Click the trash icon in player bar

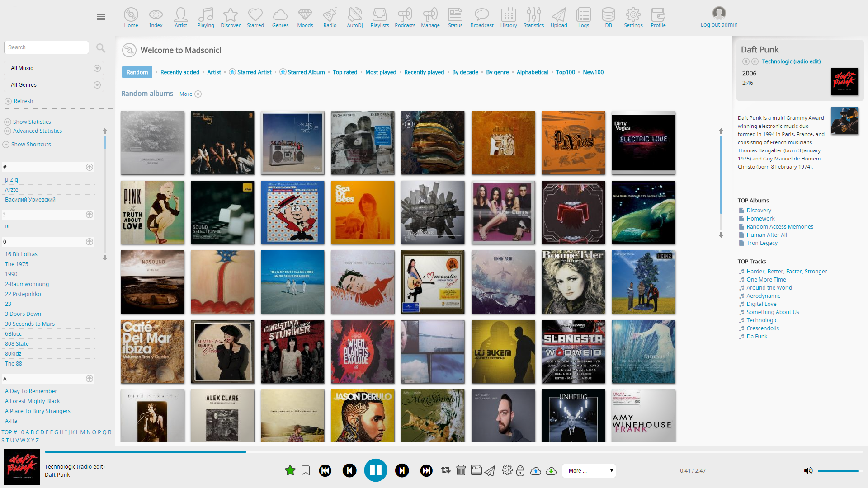point(461,470)
